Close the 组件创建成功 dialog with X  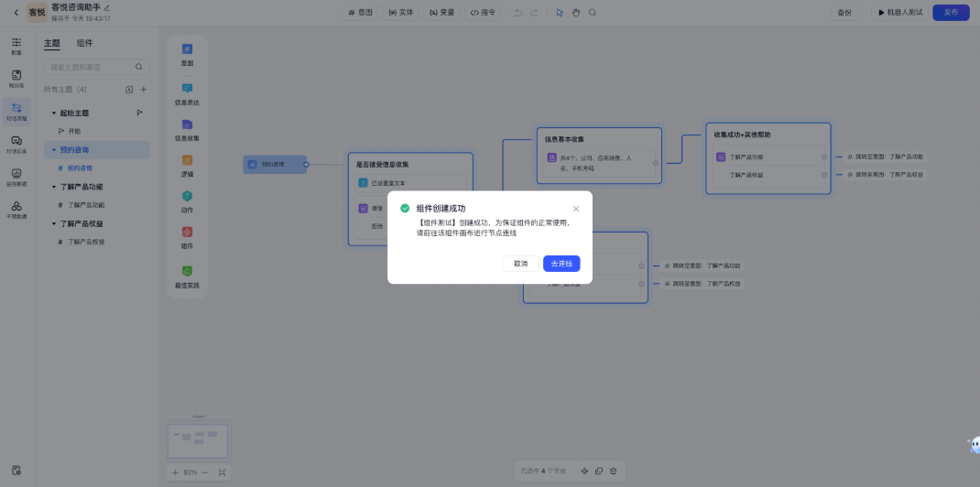point(576,209)
